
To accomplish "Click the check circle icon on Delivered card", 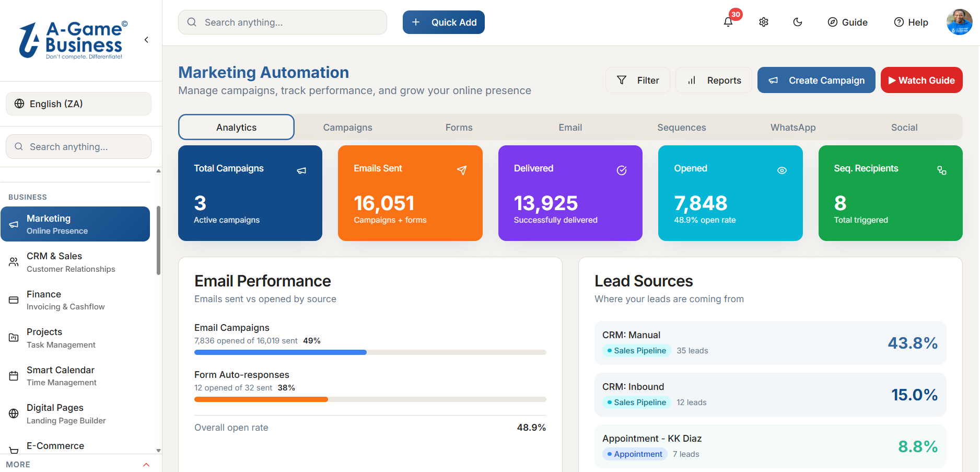I will (622, 170).
